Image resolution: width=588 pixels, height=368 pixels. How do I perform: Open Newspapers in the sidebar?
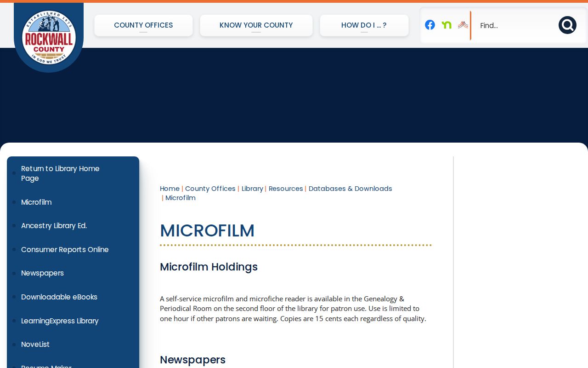42,273
